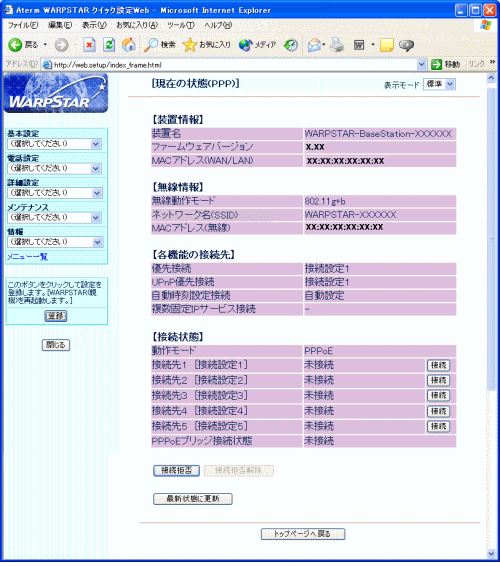Image resolution: width=500 pixels, height=566 pixels.
Task: Expand the 情報 dropdown
Action: [x=55, y=242]
